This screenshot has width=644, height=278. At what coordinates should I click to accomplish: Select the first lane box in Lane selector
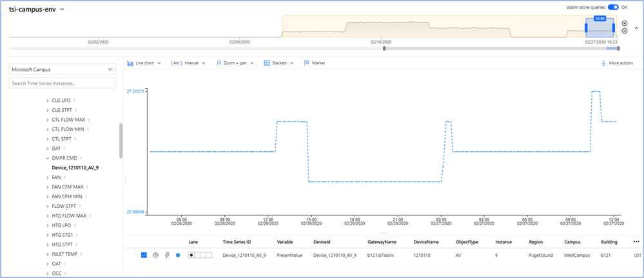[191, 255]
